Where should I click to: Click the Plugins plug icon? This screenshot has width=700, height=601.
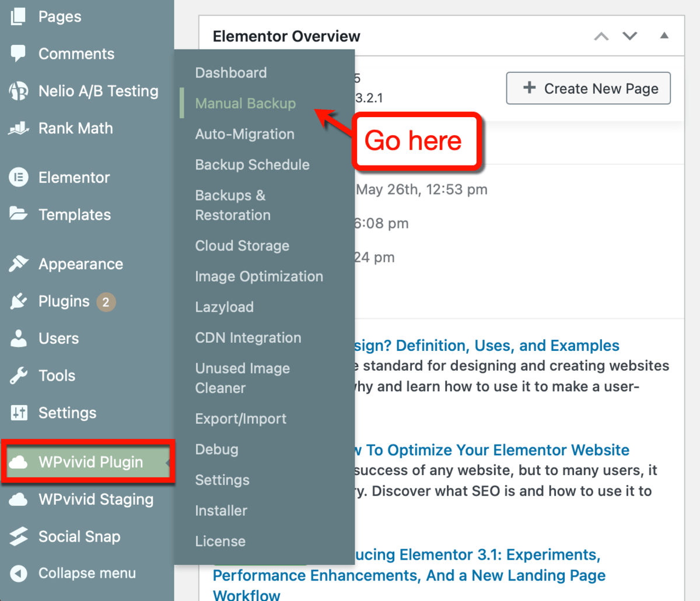tap(18, 301)
